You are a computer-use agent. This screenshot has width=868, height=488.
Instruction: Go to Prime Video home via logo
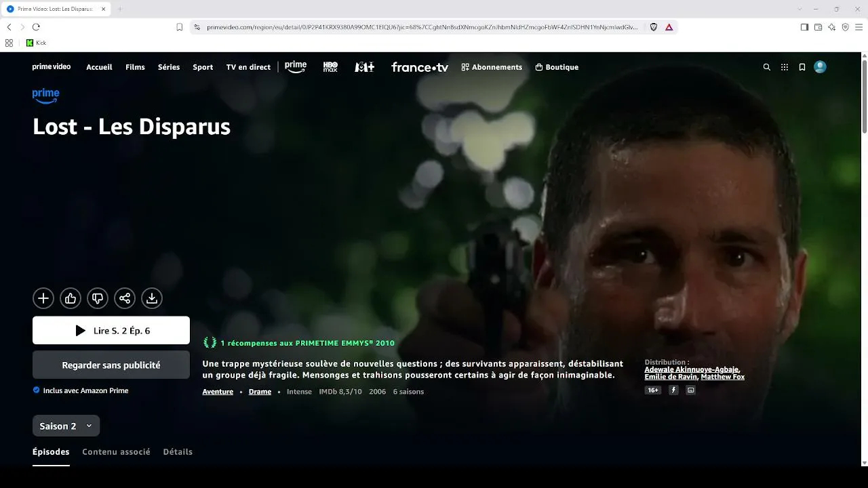pos(52,67)
